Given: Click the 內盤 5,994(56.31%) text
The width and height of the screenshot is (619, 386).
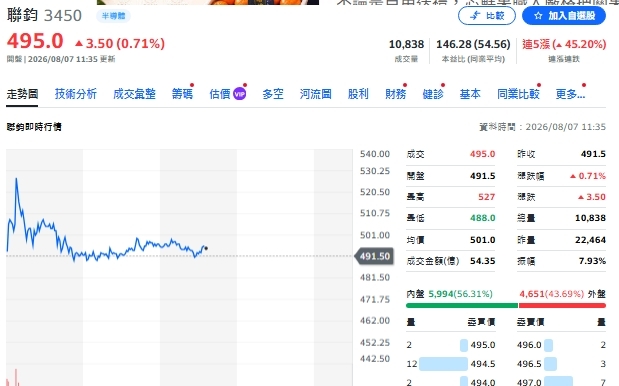Looking at the screenshot, I should [x=449, y=294].
